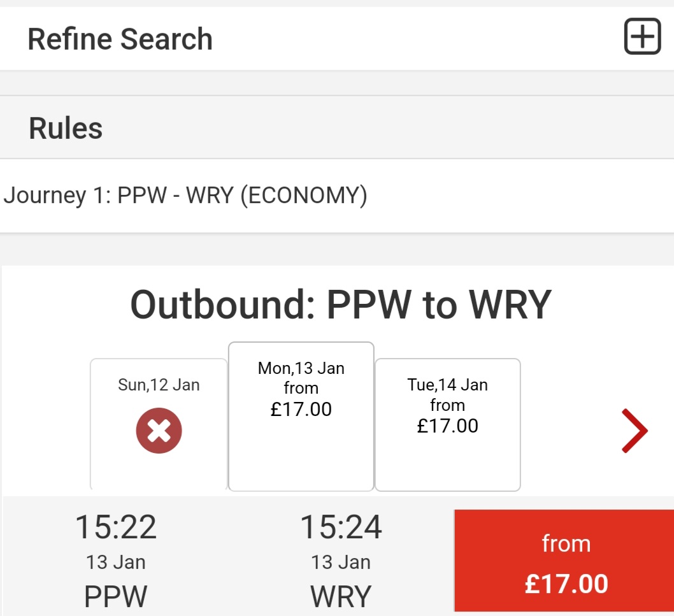Click 13 Jan date under 15:24
Screen dimensions: 674x616
[x=340, y=562]
